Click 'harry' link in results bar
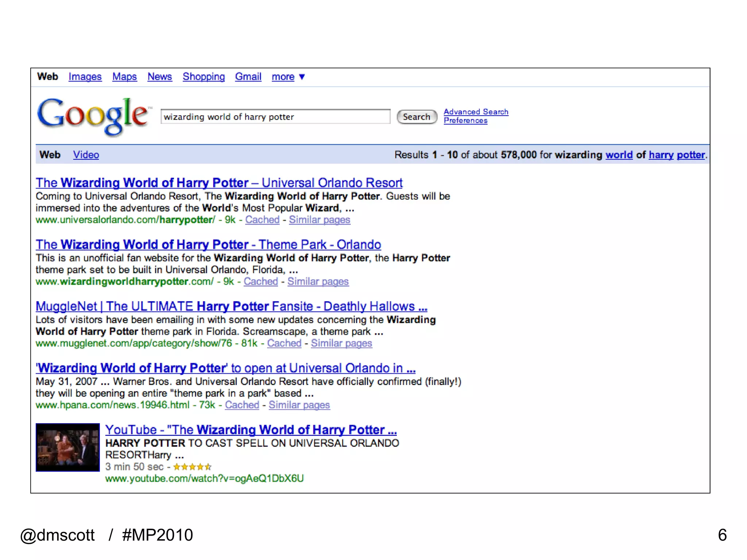Screen dimensions: 747x560 click(x=661, y=155)
